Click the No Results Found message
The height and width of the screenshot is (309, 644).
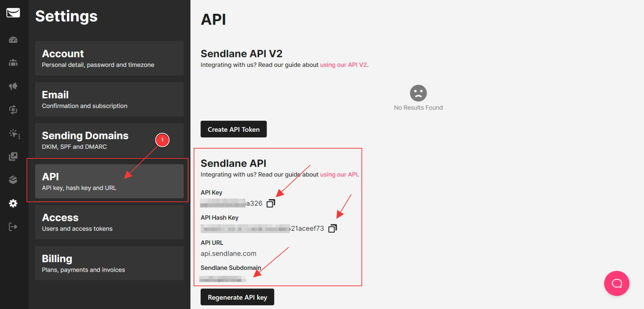click(418, 108)
